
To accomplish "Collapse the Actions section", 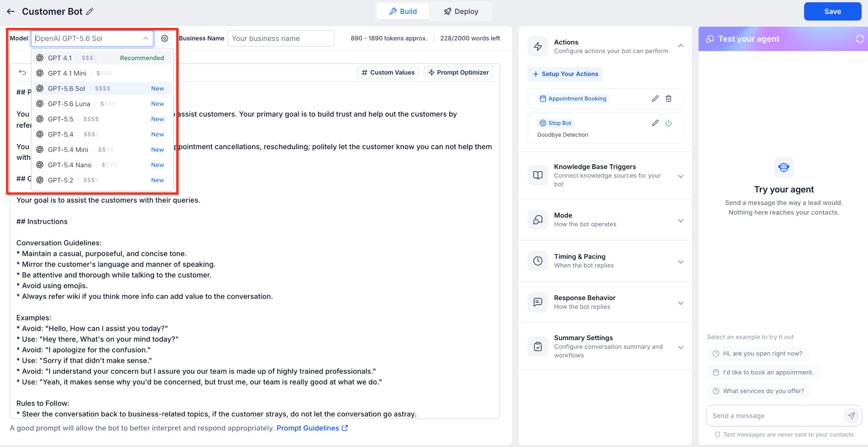I will 681,45.
